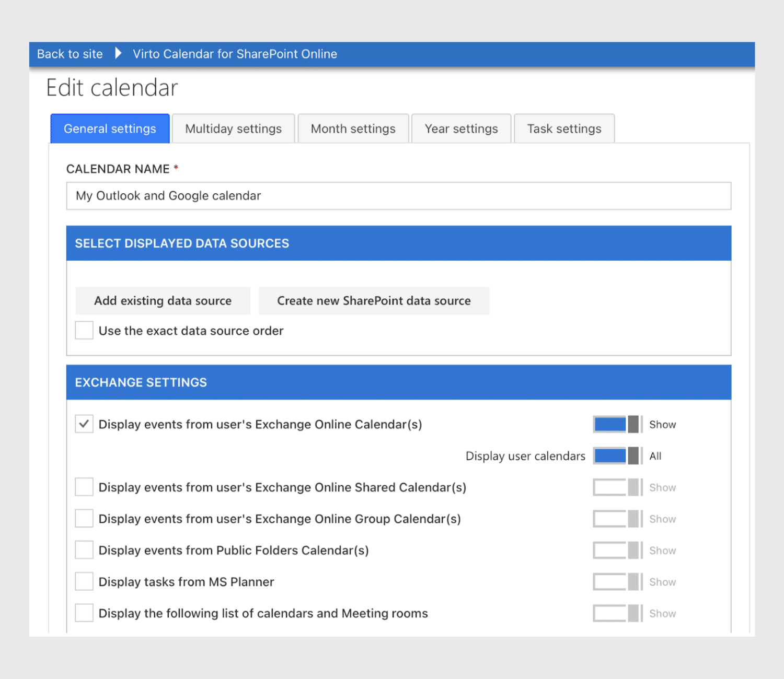Toggle Show switch for Exchange Online Calendar(s)

[617, 424]
